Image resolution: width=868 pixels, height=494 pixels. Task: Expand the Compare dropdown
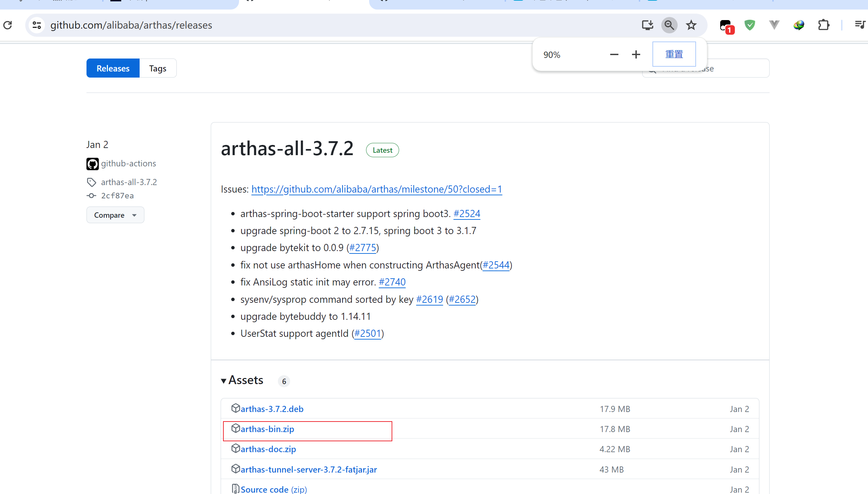coord(115,215)
